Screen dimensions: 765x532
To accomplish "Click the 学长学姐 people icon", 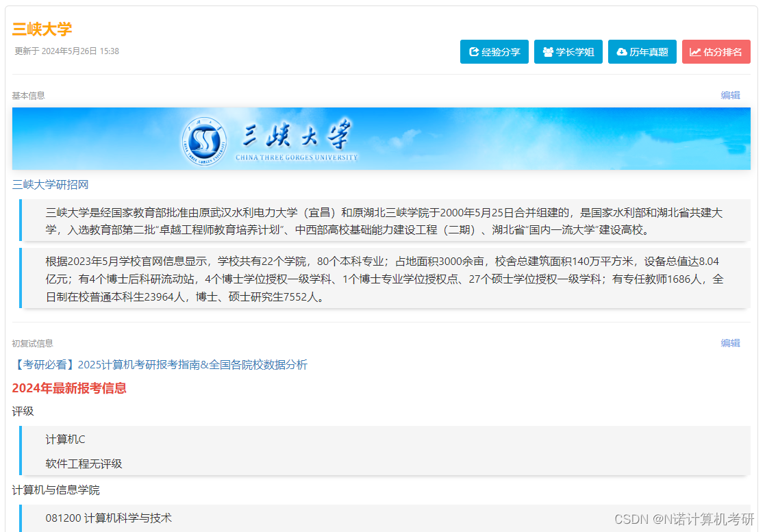I will [x=548, y=51].
